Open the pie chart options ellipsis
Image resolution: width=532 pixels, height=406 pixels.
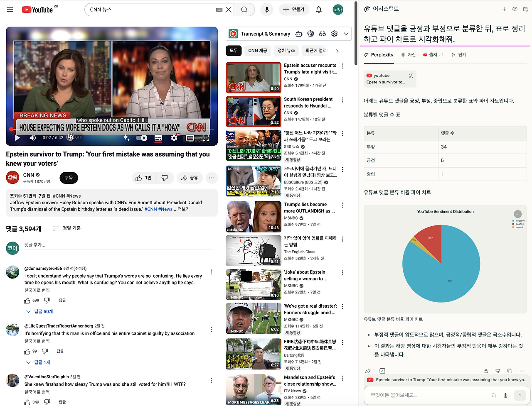pos(517,214)
